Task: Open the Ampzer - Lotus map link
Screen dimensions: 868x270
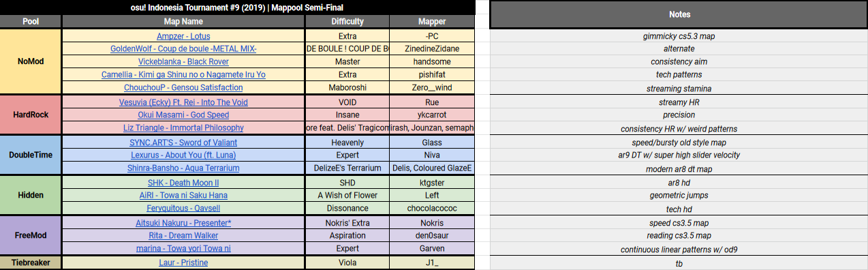Action: pos(183,35)
